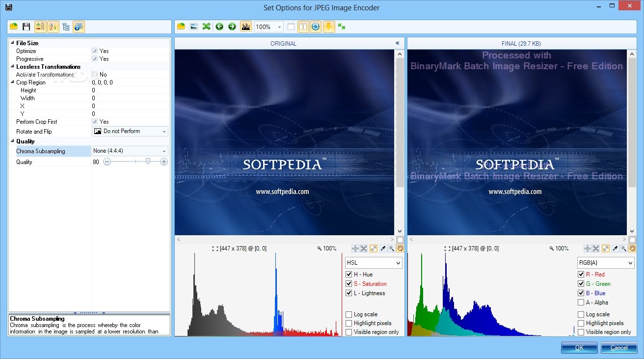Screen dimensions: 644x359
Task: Enable Activate Transformations checkbox
Action: point(95,75)
